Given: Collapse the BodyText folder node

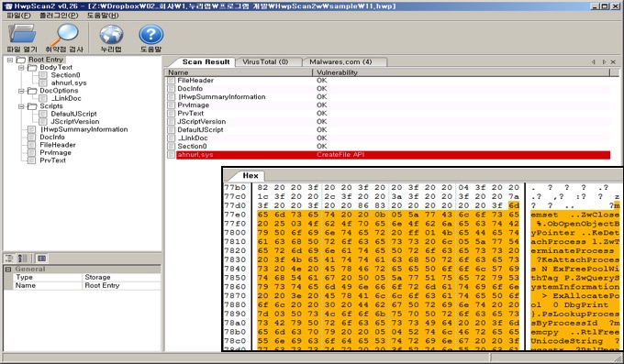Looking at the screenshot, I should (21, 68).
